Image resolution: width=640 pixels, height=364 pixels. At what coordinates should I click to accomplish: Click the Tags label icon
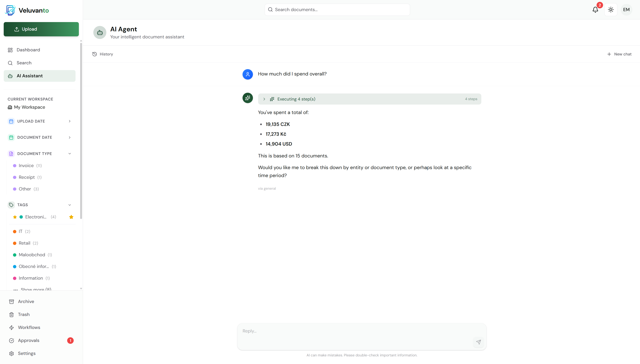11,205
